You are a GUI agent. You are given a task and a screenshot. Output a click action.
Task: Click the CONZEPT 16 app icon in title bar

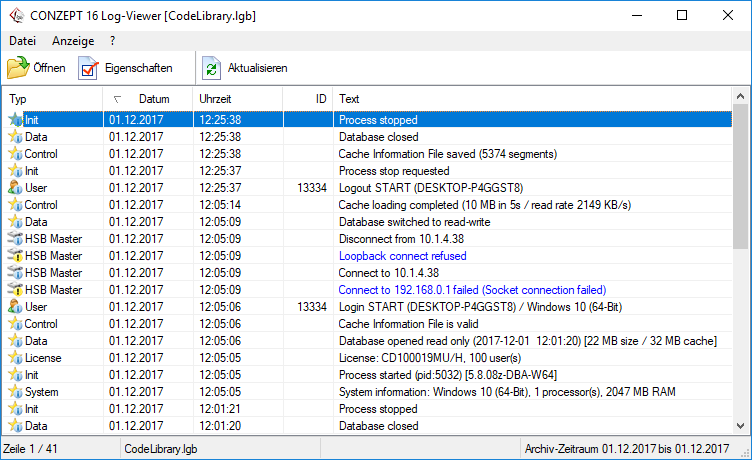coord(16,15)
